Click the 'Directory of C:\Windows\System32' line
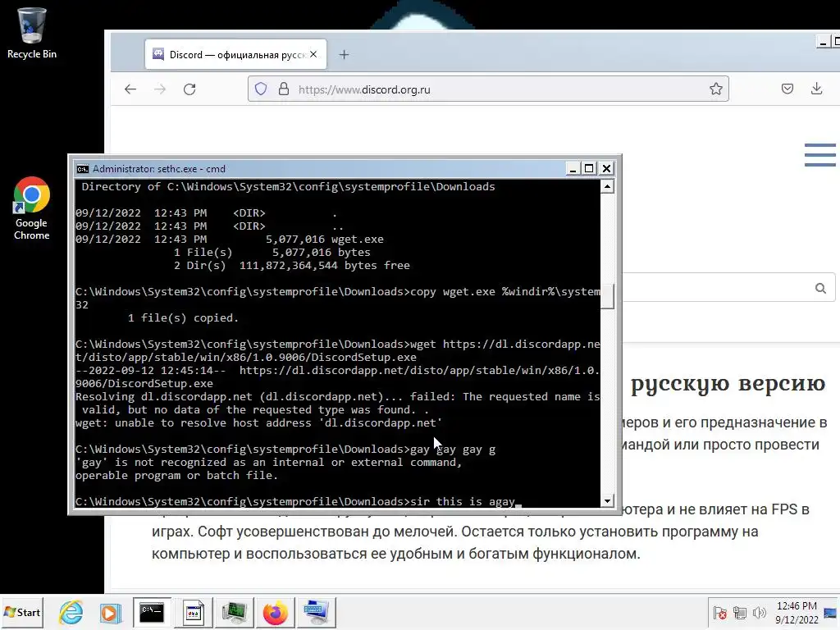Viewport: 840px width, 630px height. coord(288,186)
